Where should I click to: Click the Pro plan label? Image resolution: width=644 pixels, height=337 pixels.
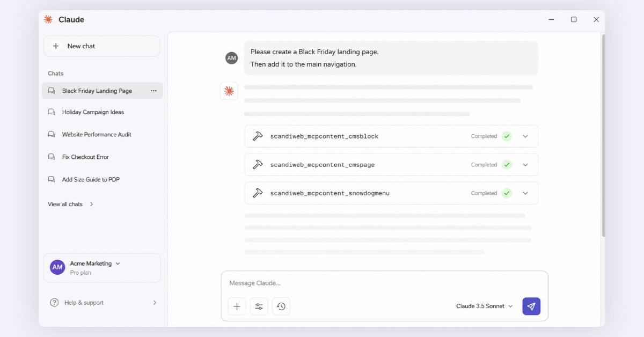pyautogui.click(x=80, y=273)
